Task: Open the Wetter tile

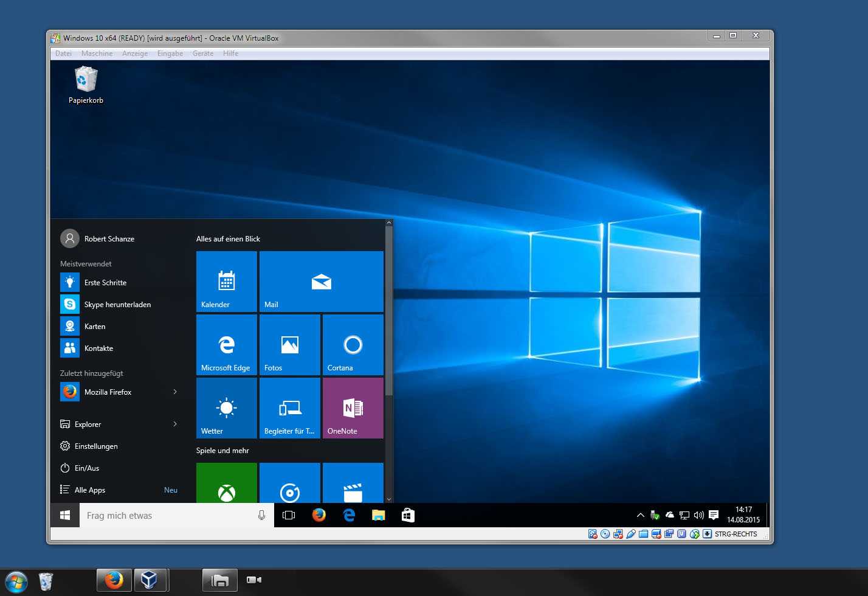Action: (x=227, y=408)
